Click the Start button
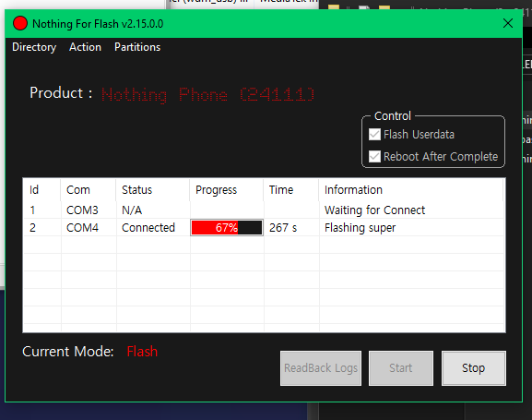 coord(401,368)
